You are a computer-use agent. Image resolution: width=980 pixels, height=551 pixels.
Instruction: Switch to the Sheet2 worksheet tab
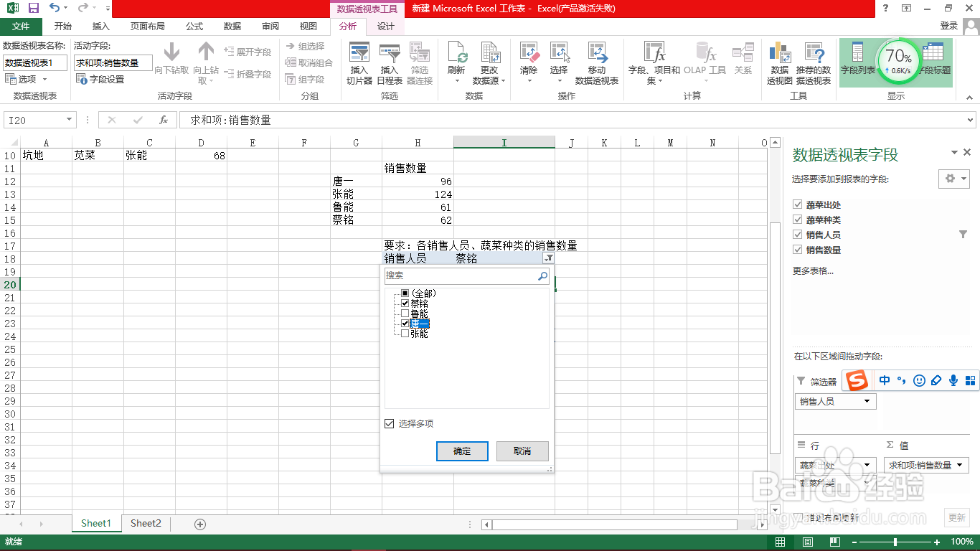pos(145,523)
